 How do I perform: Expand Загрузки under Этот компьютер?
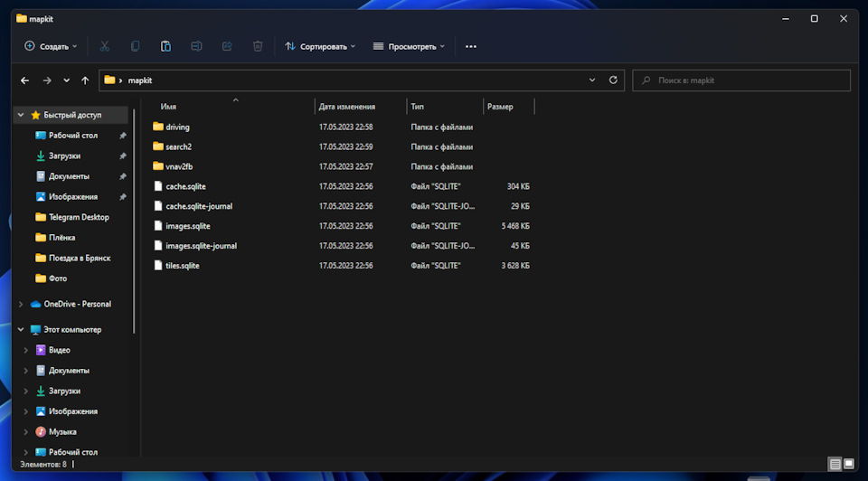click(25, 391)
